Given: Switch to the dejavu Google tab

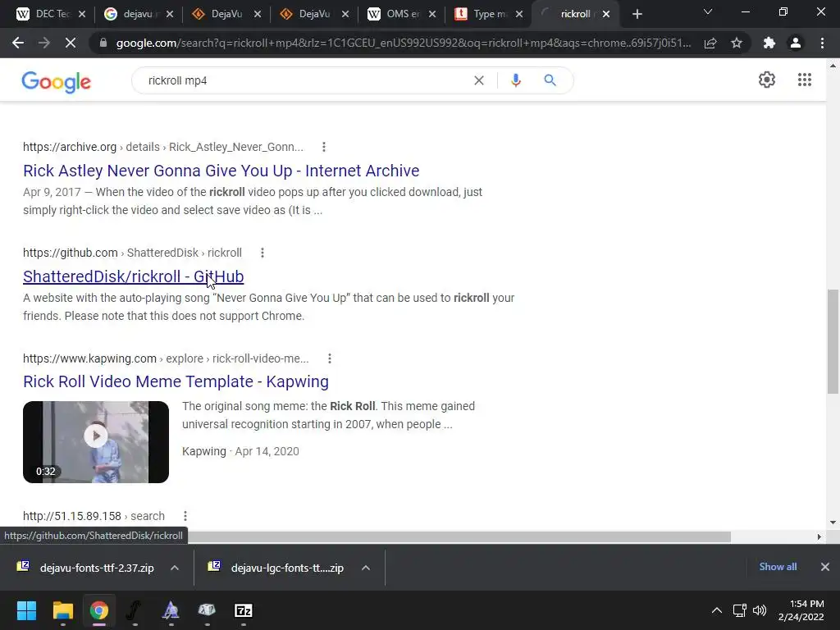Looking at the screenshot, I should pyautogui.click(x=138, y=14).
